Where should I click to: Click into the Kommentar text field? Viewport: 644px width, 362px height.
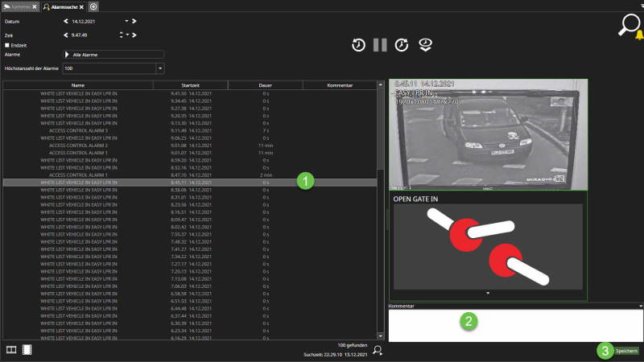pos(515,325)
